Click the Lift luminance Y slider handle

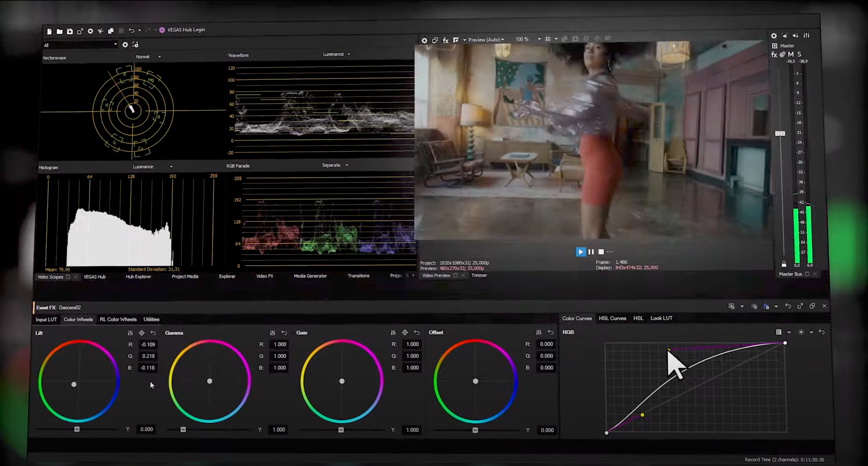point(77,429)
